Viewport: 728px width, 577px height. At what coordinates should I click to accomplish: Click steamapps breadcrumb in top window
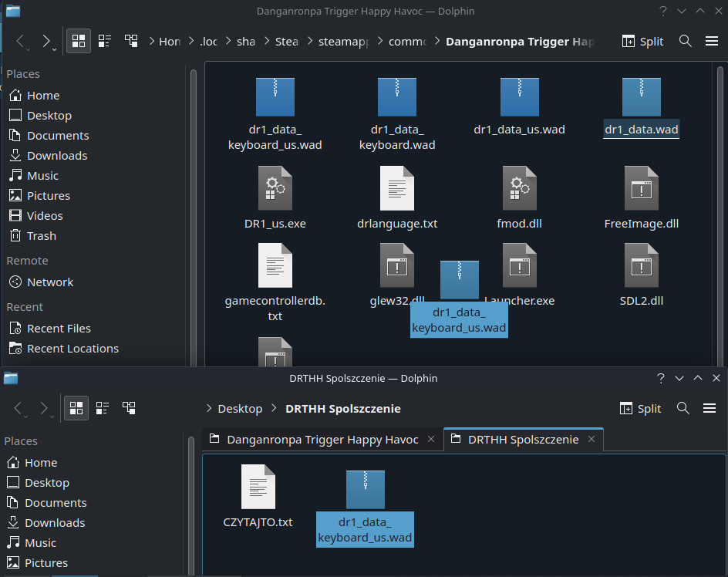(x=344, y=42)
